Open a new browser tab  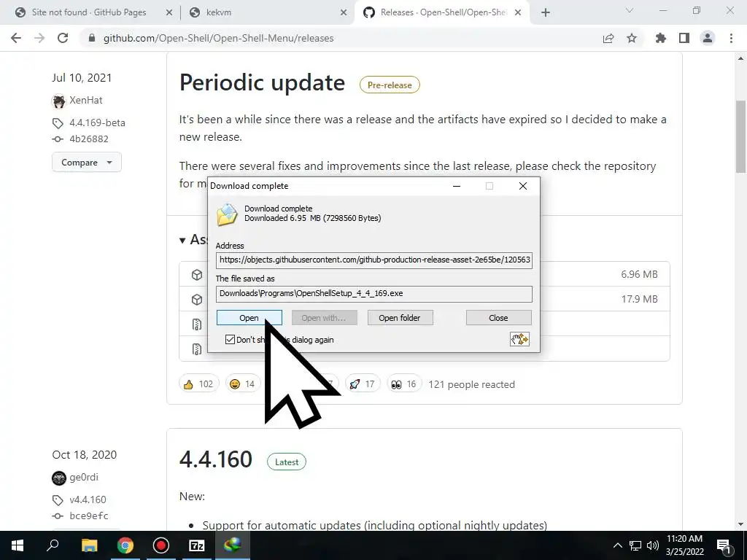point(546,13)
